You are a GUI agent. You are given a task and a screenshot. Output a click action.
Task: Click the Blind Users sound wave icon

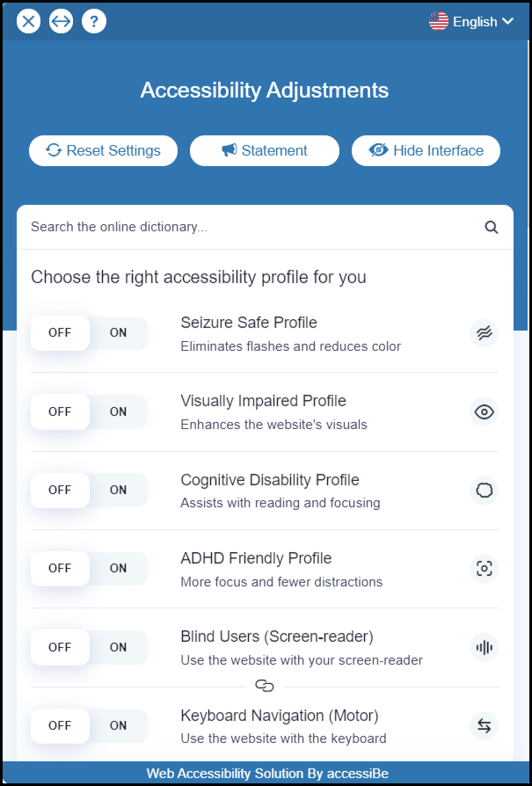(484, 648)
